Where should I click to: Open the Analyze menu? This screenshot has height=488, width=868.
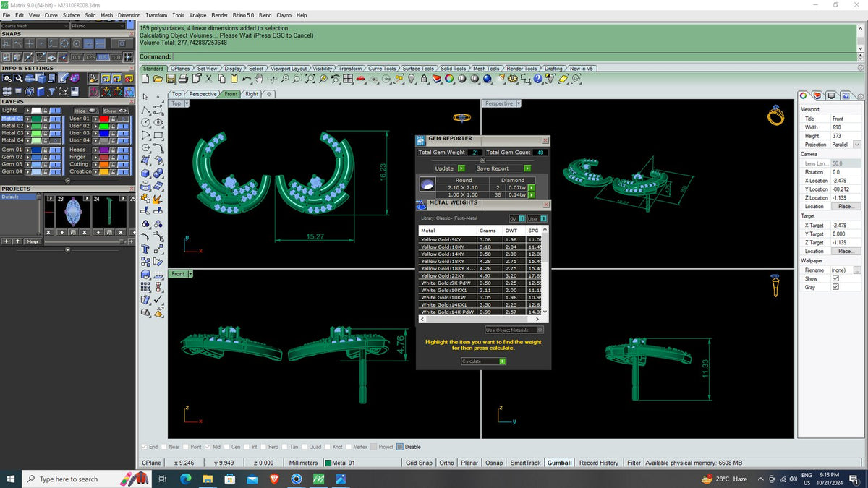pyautogui.click(x=197, y=14)
